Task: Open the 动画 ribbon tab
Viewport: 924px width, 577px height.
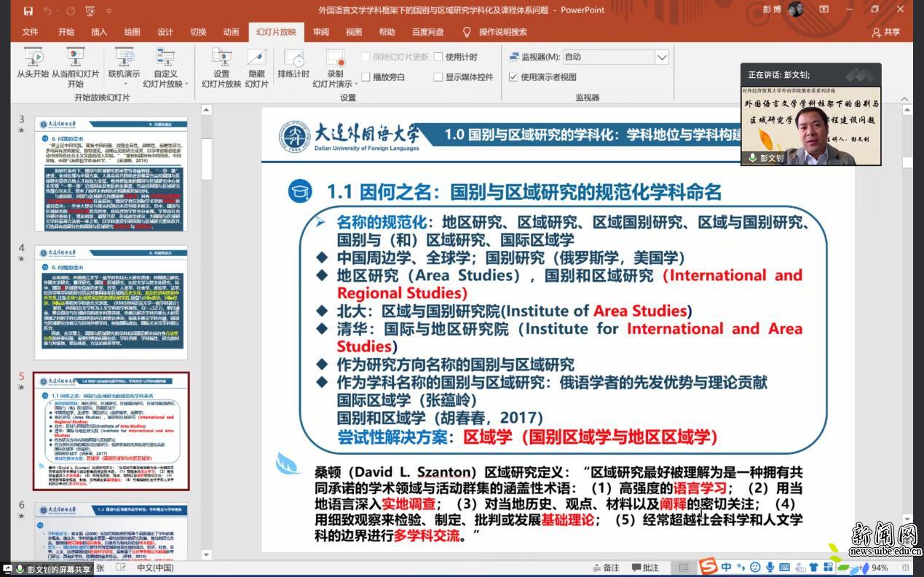Action: 232,32
